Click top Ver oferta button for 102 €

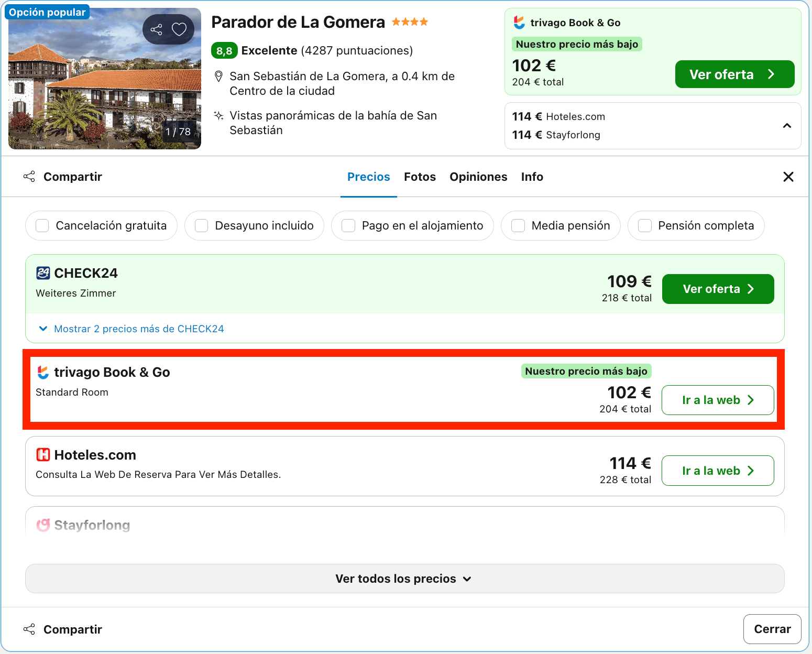click(x=734, y=74)
